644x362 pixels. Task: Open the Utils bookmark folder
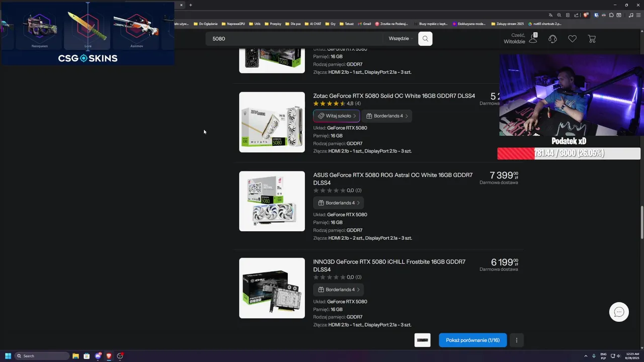pyautogui.click(x=255, y=24)
